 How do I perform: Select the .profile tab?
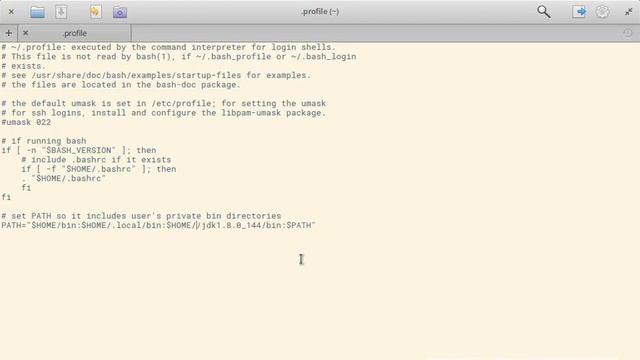click(74, 33)
